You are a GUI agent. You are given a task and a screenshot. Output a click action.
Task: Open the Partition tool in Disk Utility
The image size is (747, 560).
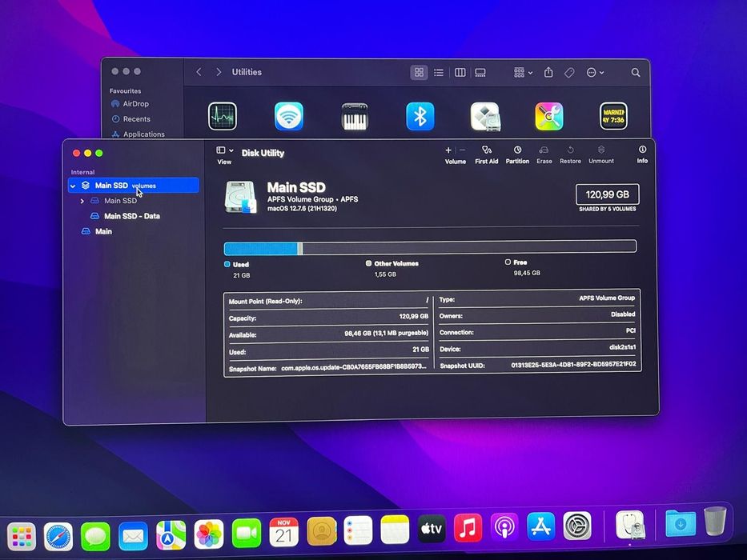[517, 155]
